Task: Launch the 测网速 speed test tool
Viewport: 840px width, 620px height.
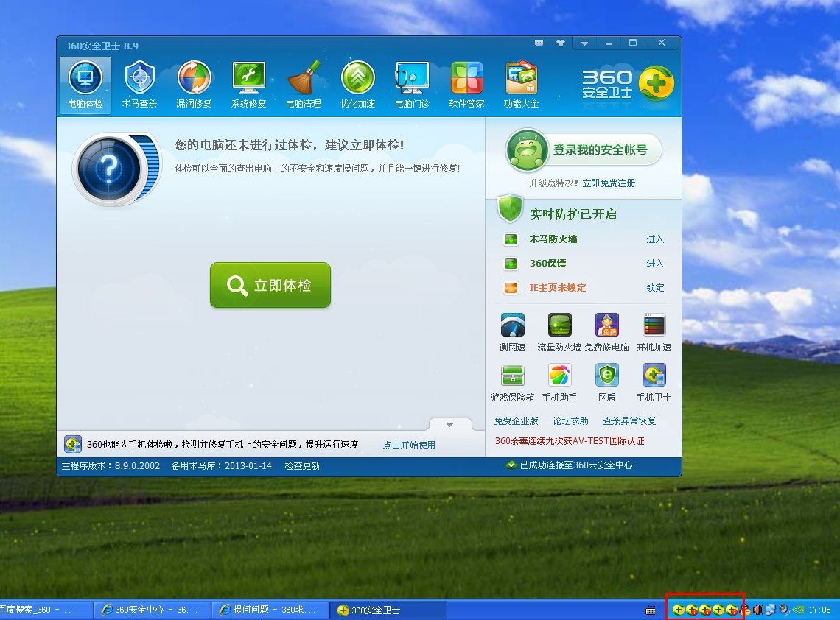Action: pyautogui.click(x=512, y=332)
